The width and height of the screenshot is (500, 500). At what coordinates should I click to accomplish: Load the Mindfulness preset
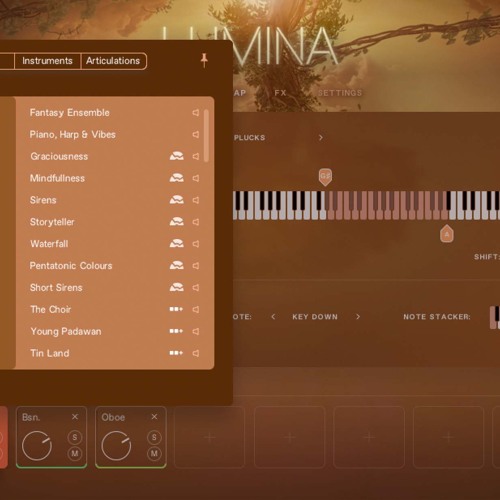pos(57,178)
